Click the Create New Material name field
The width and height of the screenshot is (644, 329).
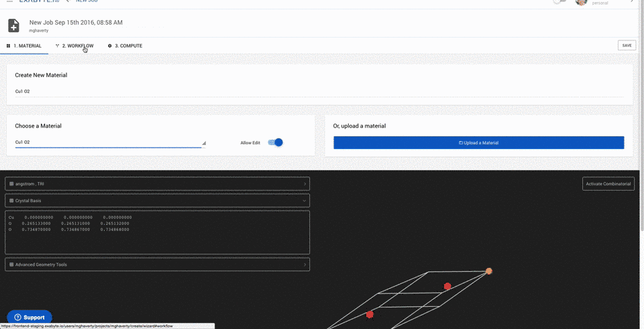pyautogui.click(x=319, y=91)
